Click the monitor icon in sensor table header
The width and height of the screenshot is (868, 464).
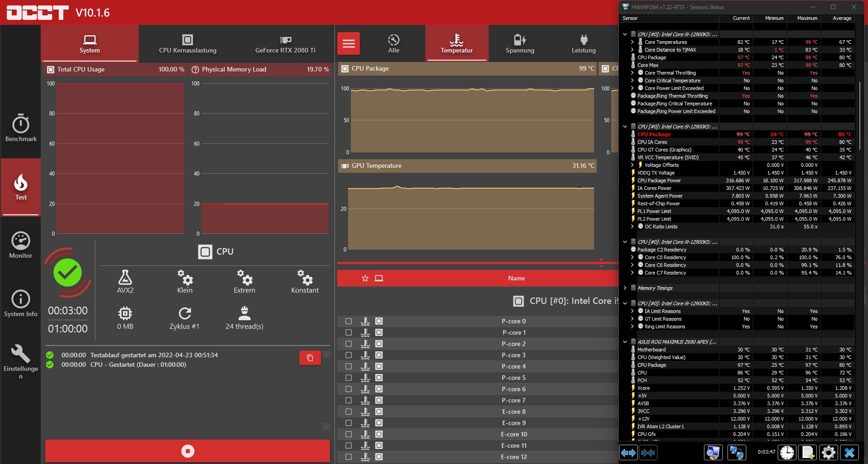pyautogui.click(x=379, y=278)
